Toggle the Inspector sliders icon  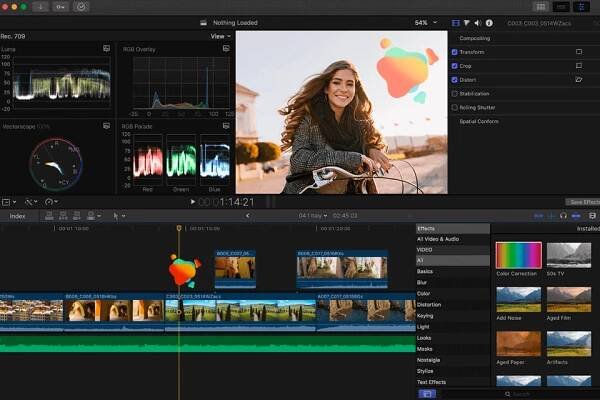[x=581, y=7]
